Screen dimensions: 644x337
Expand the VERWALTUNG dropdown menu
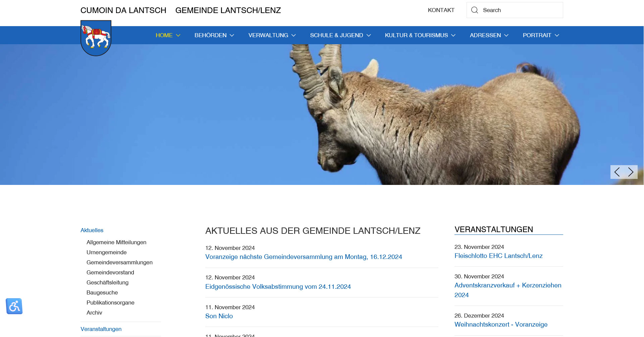(x=272, y=35)
